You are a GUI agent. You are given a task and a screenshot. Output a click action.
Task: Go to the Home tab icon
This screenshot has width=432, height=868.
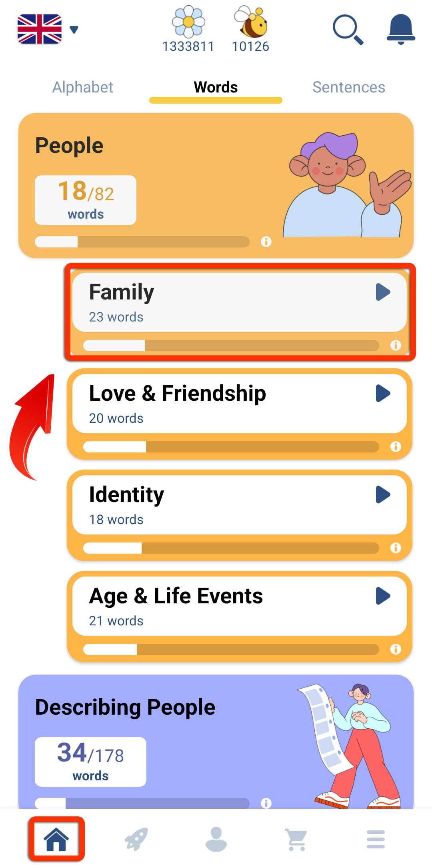click(x=56, y=839)
